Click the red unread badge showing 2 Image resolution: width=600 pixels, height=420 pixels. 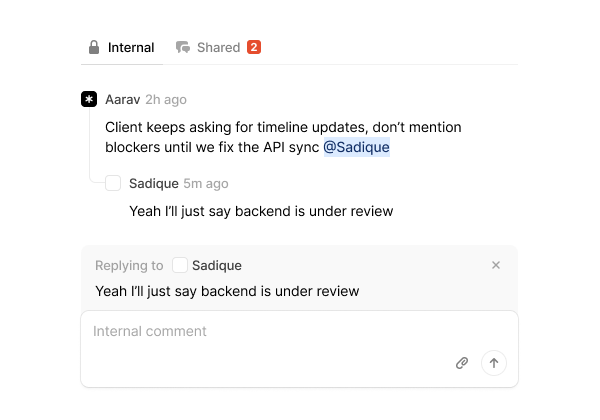[x=254, y=47]
